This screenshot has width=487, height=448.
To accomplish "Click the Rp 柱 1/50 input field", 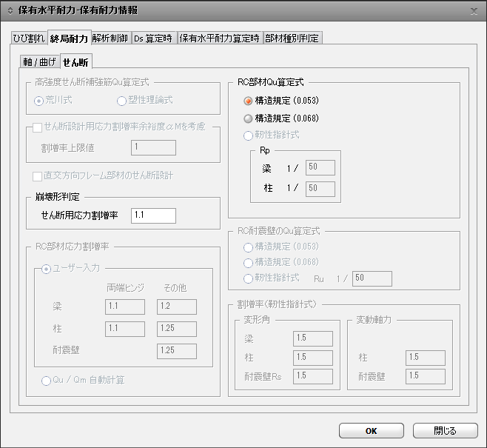I will (320, 190).
